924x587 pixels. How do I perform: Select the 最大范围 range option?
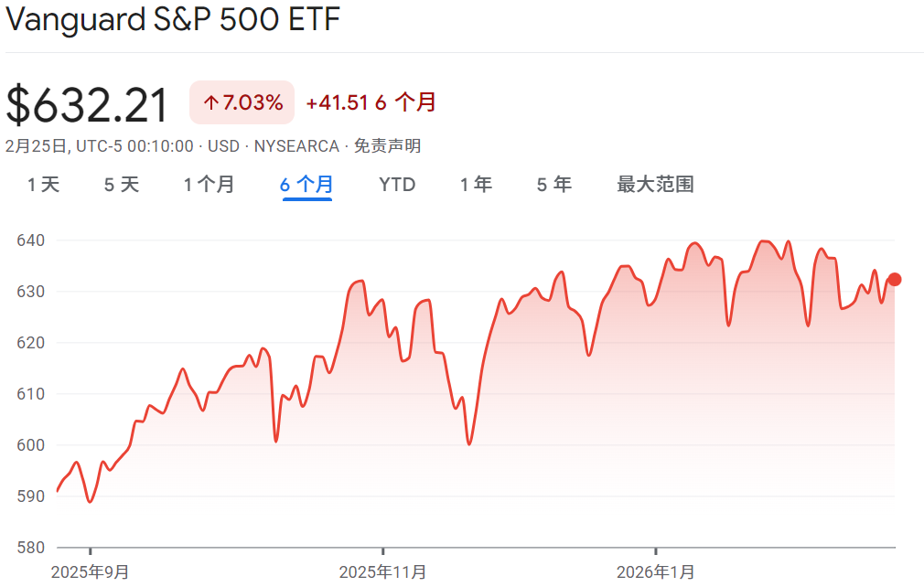[654, 184]
